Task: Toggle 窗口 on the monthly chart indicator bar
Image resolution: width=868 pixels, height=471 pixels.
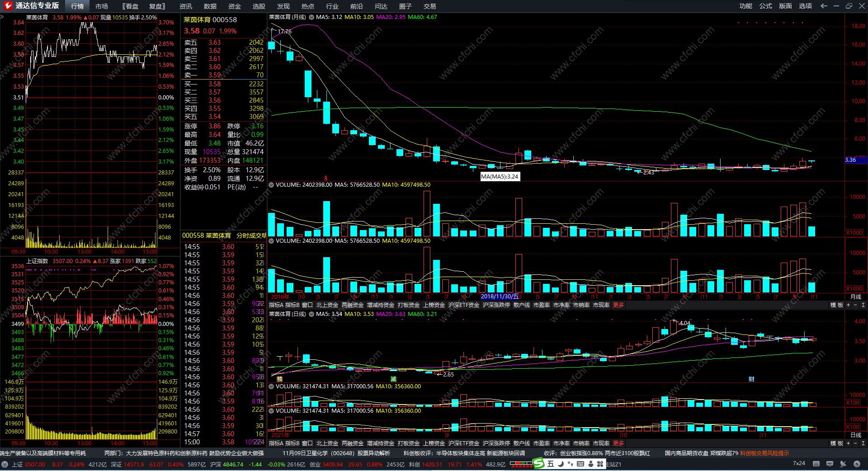Action: pyautogui.click(x=307, y=305)
